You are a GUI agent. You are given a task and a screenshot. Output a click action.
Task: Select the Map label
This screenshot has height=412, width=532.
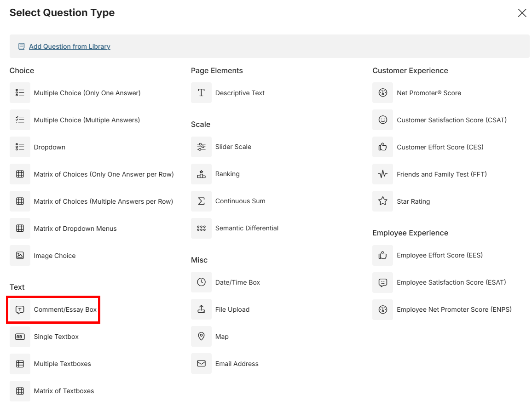point(222,337)
